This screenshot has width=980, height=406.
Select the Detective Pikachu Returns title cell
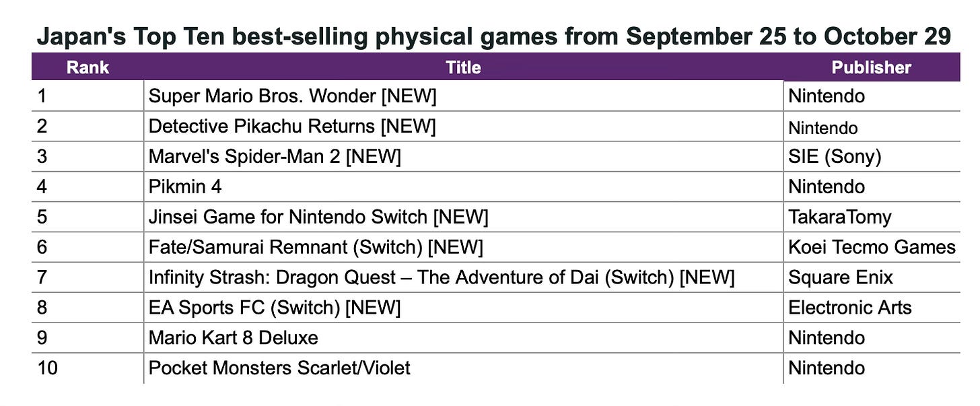coord(292,127)
